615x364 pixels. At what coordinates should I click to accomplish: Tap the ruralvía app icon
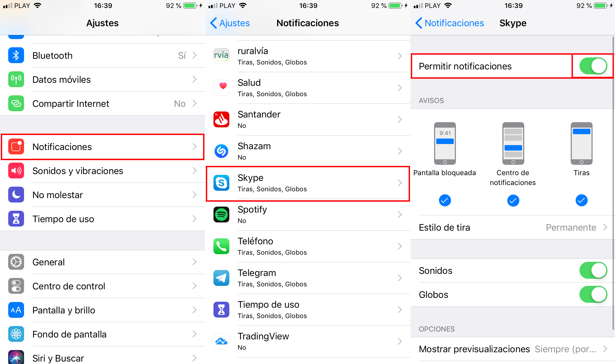221,56
